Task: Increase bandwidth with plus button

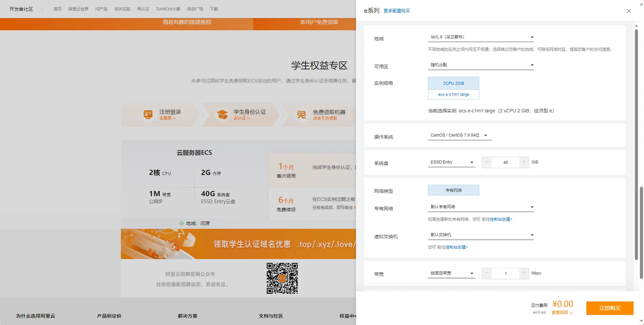Action: pos(524,273)
